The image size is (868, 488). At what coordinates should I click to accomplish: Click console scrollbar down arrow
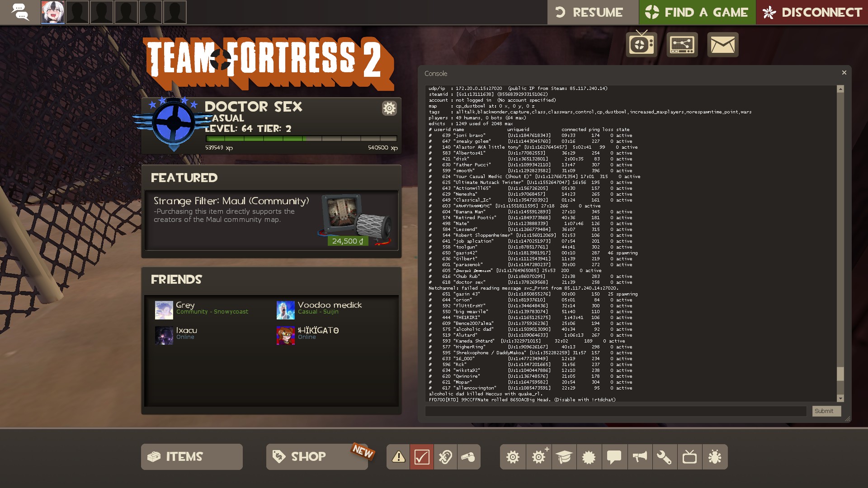[x=840, y=398]
